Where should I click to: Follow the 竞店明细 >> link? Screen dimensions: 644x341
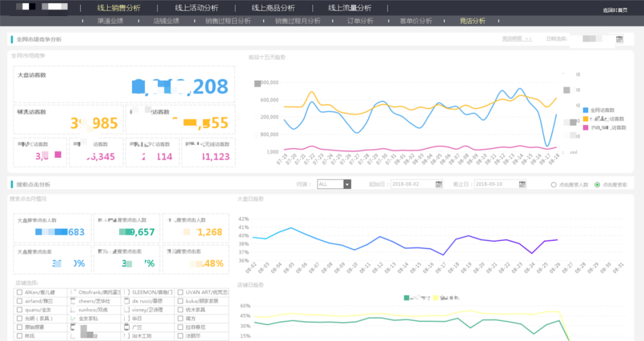pos(516,39)
